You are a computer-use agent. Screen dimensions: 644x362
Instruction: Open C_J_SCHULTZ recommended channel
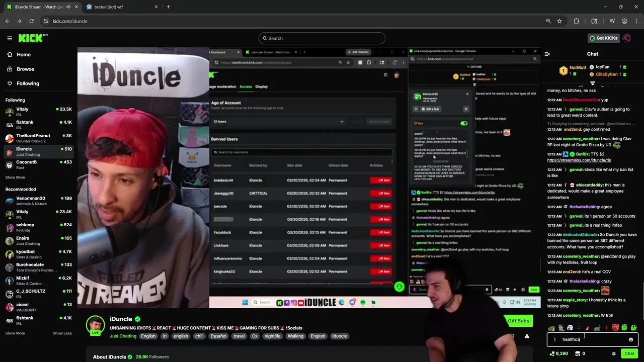click(x=39, y=294)
